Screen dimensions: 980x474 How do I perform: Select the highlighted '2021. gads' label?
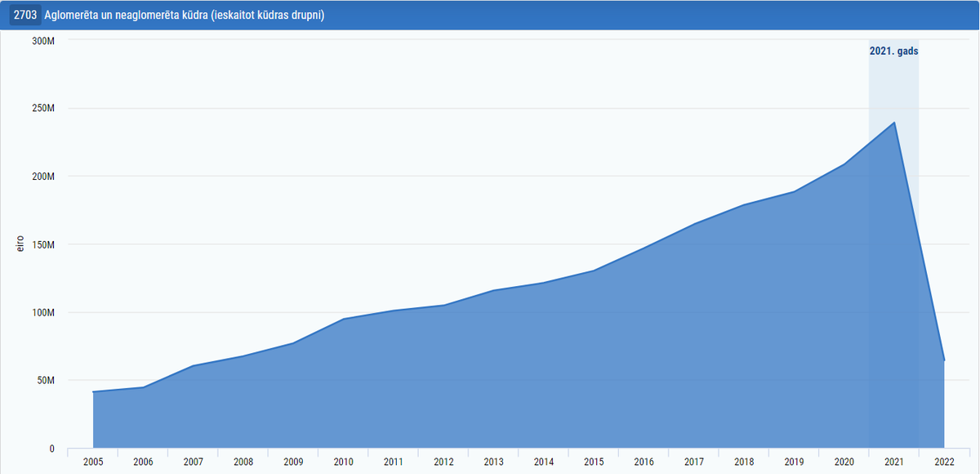893,51
